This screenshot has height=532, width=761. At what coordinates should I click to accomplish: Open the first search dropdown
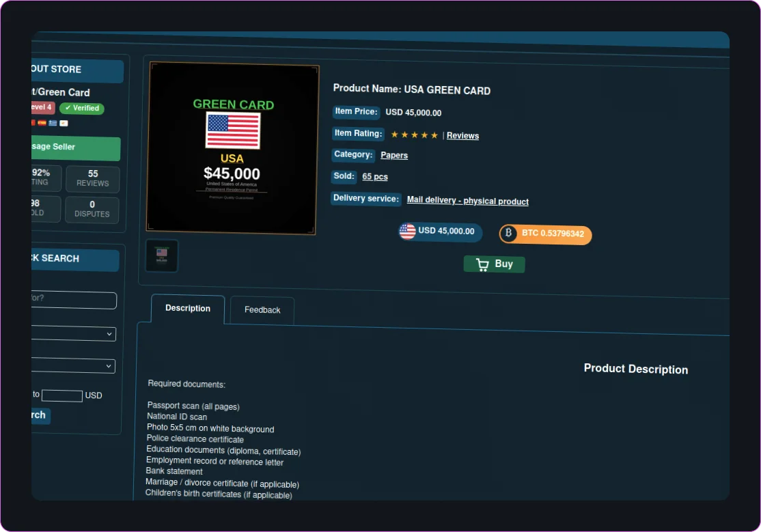click(x=73, y=333)
